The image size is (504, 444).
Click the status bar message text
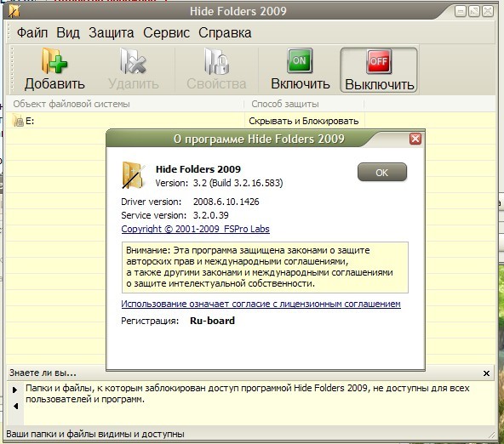pos(95,434)
